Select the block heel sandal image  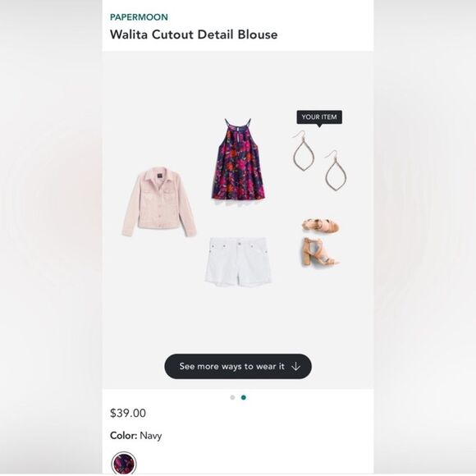tap(320, 252)
